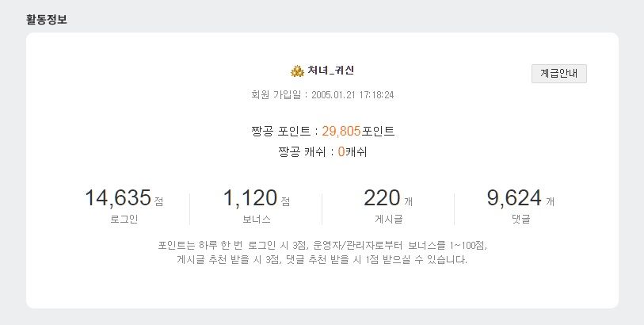
Task: Click the second line about 게시글 추천 points
Action: pos(322,259)
